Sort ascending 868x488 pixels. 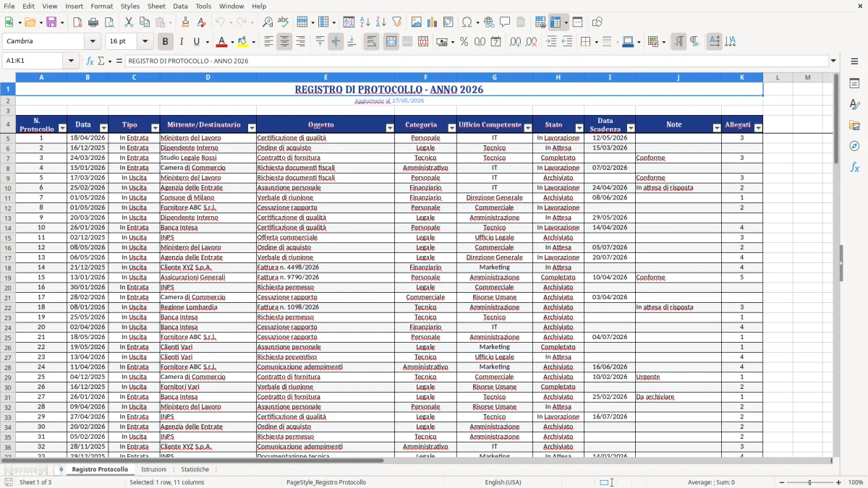(365, 22)
